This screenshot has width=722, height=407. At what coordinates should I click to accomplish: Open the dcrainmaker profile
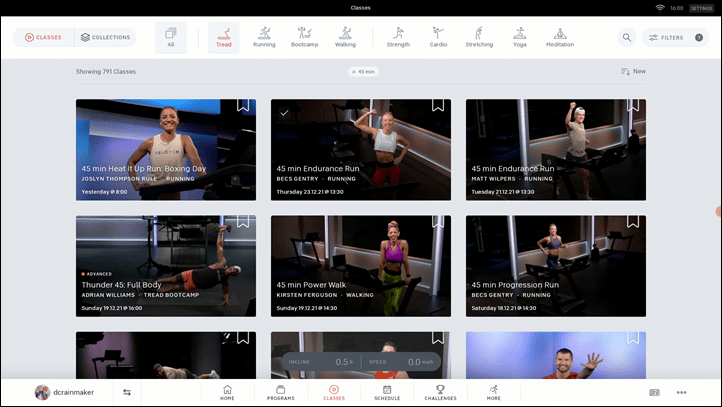[x=64, y=392]
